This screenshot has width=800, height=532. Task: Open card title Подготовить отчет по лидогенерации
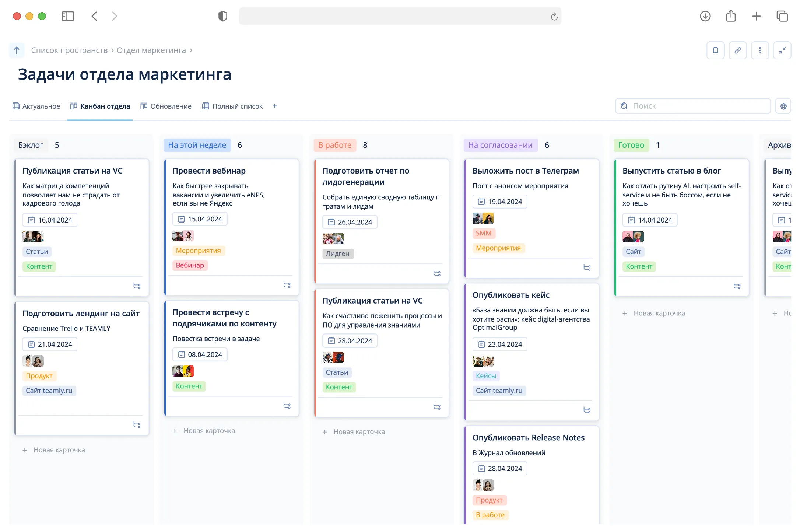click(x=366, y=176)
